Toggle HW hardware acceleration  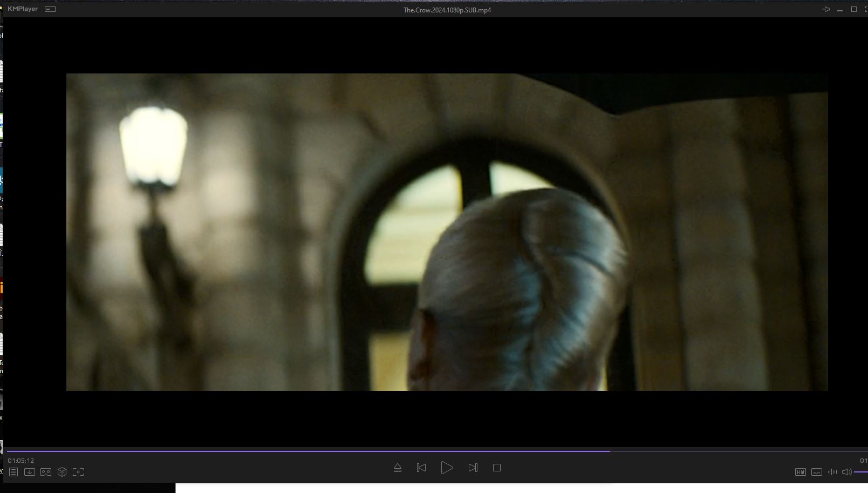[x=801, y=472]
